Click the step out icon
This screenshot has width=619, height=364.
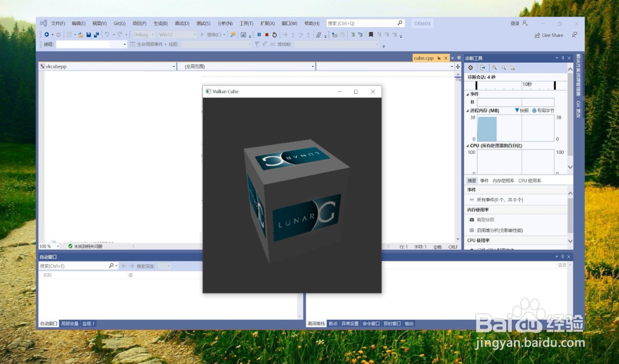(x=308, y=35)
